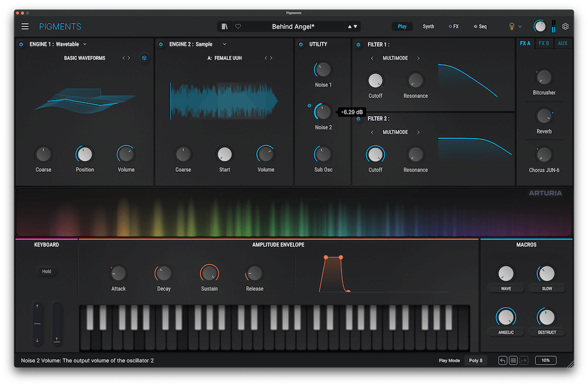The height and width of the screenshot is (386, 588).
Task: Click the Noise 1 knob
Action: [x=323, y=70]
